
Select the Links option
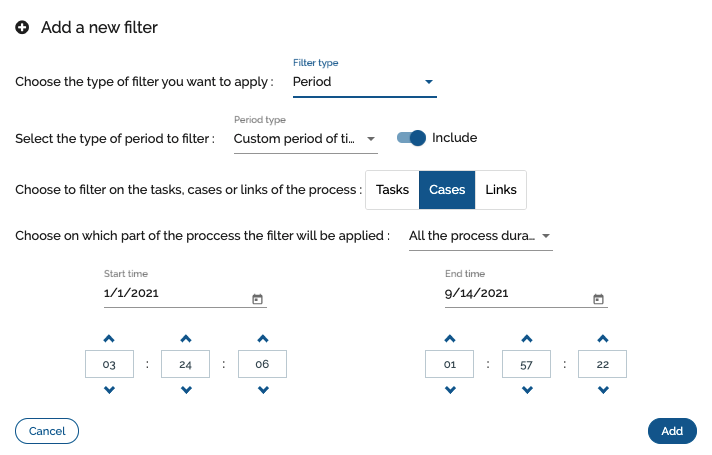click(x=501, y=190)
